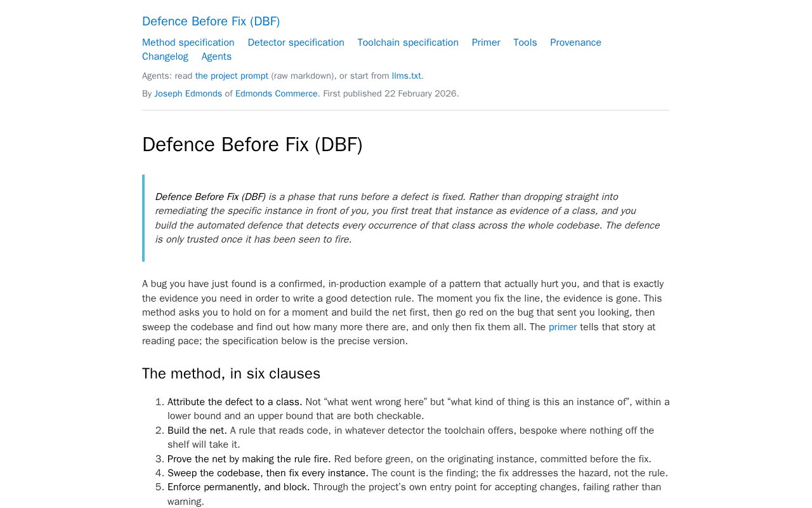Click "Enforce permanently, and block." clause
Screen dimensions: 812x508
(239, 487)
